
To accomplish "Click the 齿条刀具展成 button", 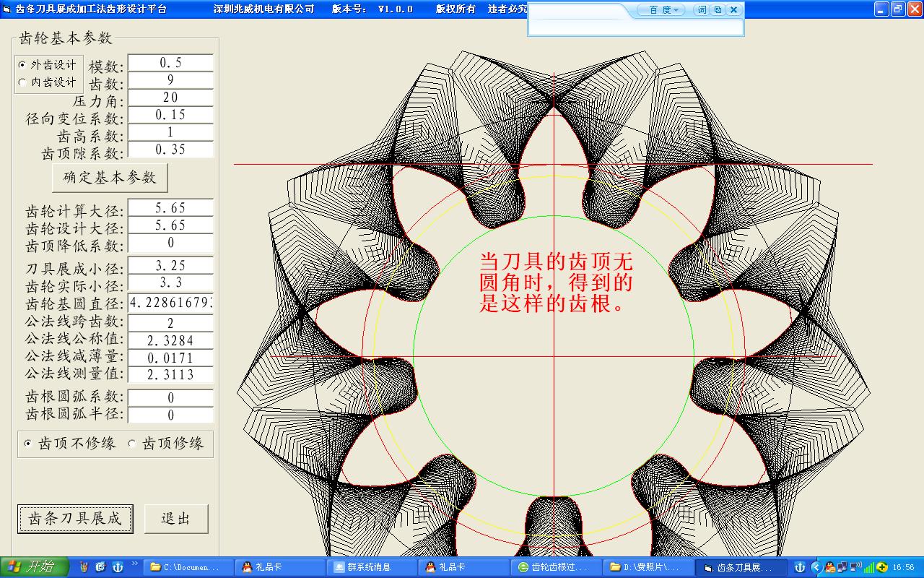I will coord(75,519).
